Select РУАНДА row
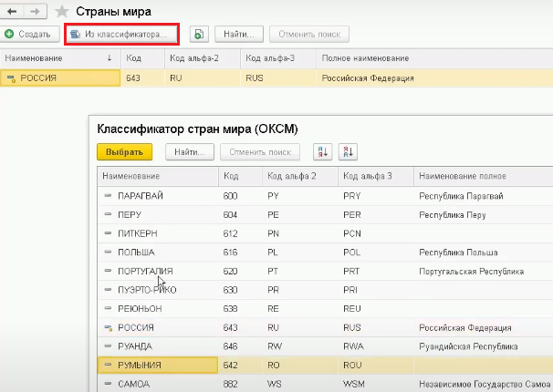This screenshot has width=553, height=392. click(x=325, y=346)
